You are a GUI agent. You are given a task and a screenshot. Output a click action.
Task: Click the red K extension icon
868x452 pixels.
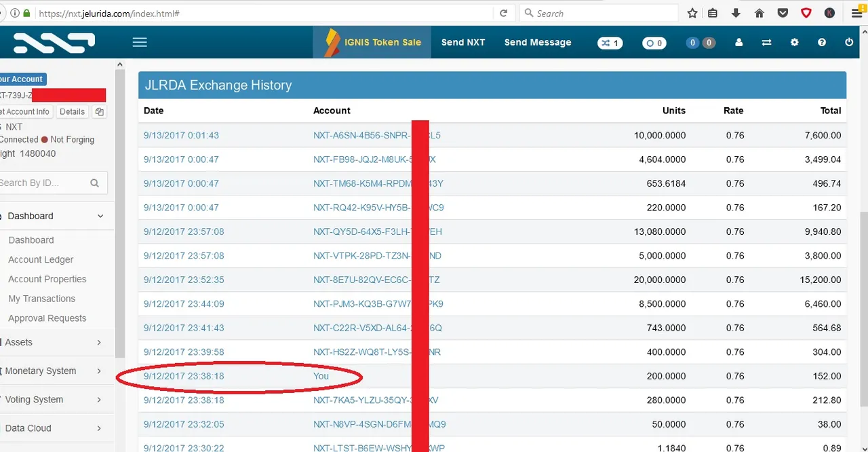829,13
